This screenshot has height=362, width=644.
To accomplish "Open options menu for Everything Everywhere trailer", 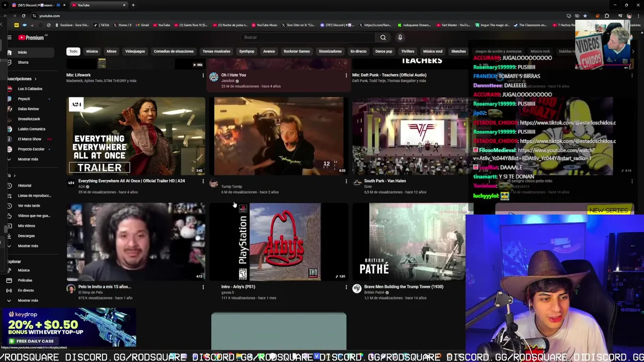I will [203, 181].
